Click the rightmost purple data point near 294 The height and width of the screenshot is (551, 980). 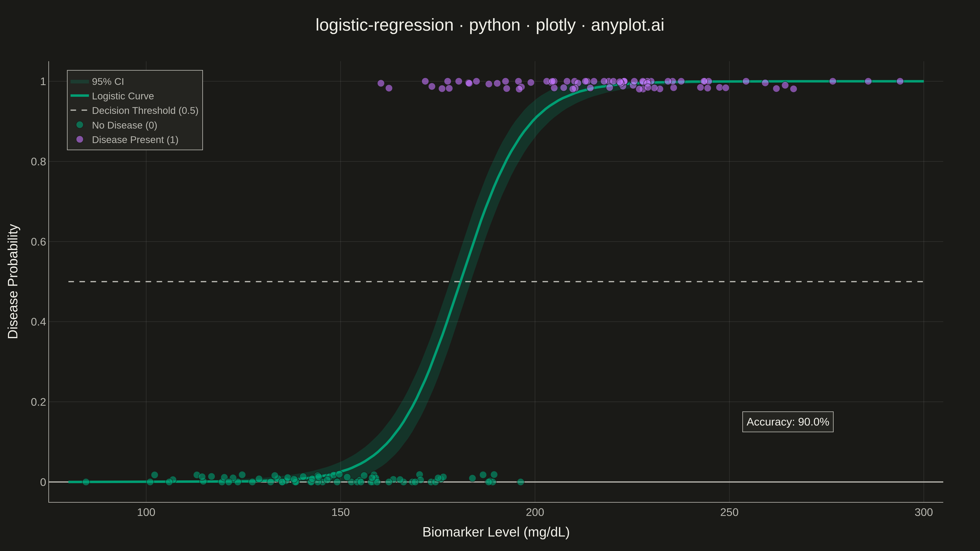click(900, 81)
